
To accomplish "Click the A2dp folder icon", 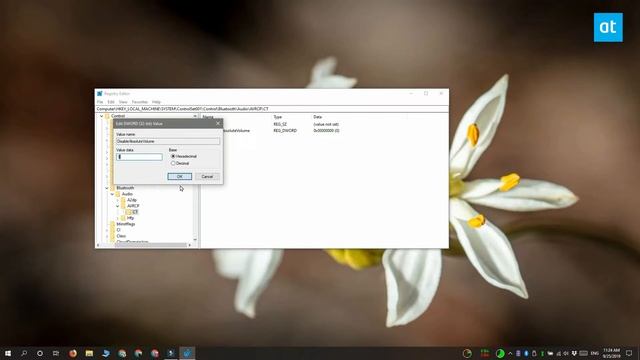I will (x=123, y=200).
